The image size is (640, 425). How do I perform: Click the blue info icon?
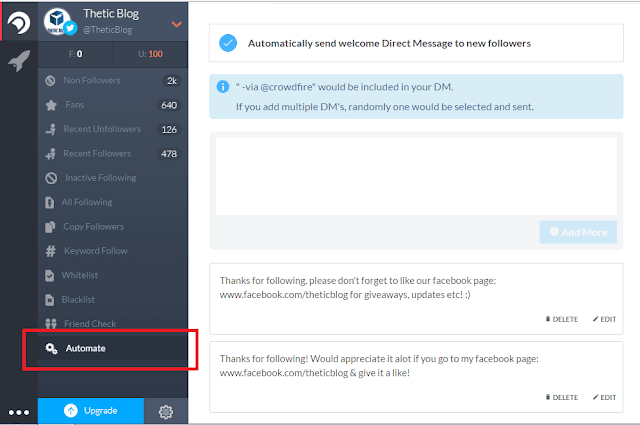point(223,87)
